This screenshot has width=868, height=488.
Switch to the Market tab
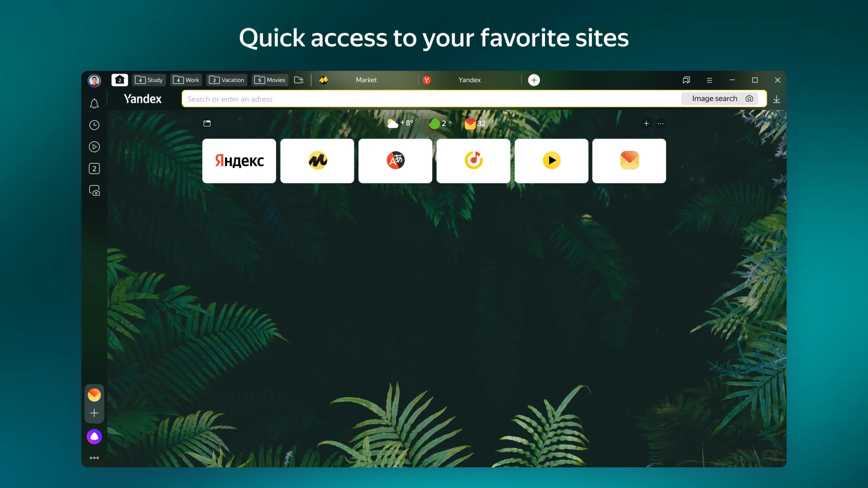pyautogui.click(x=366, y=80)
